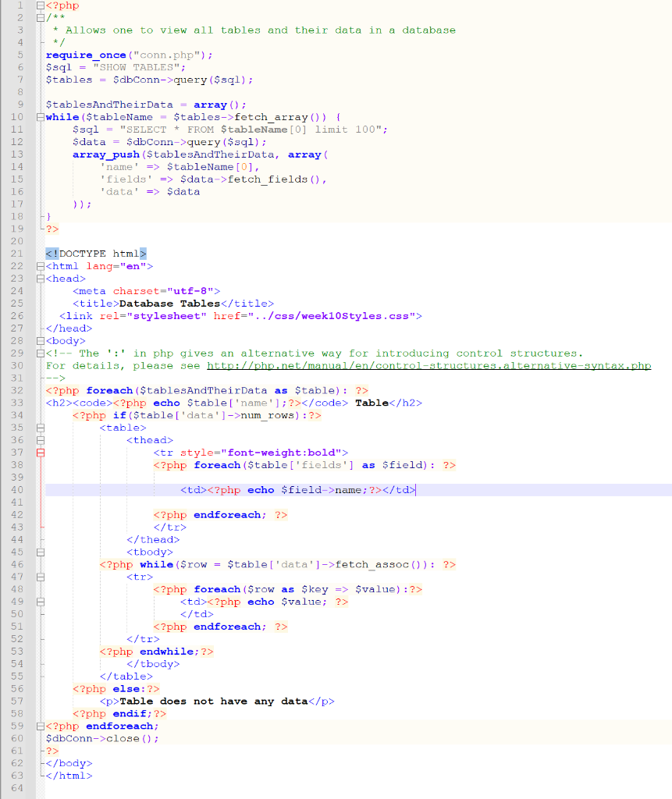Click the dbConn close statement
The image size is (672, 799).
tap(101, 738)
